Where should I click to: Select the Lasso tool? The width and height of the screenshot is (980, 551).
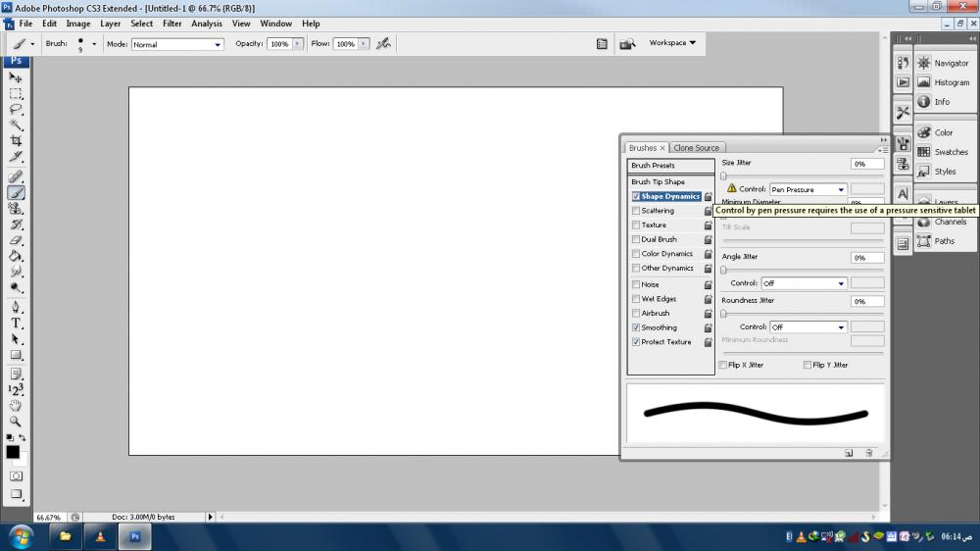click(16, 109)
